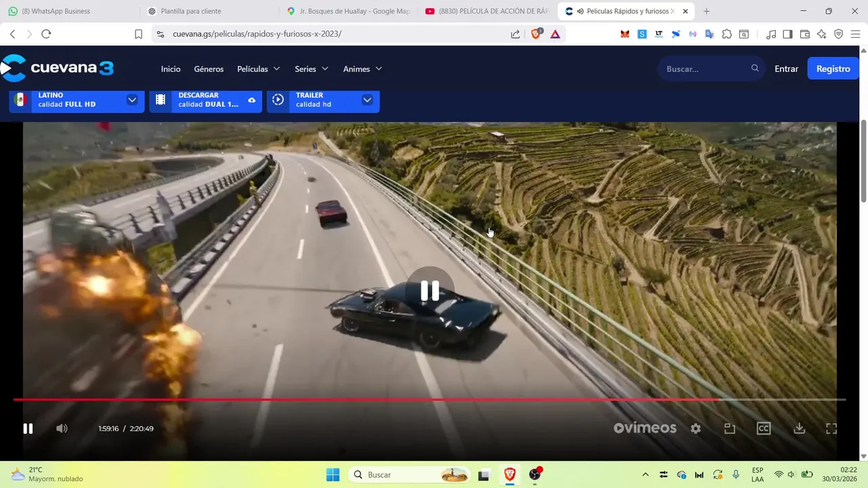The width and height of the screenshot is (868, 488).
Task: Click the vimeos logo in player
Action: [x=645, y=428]
